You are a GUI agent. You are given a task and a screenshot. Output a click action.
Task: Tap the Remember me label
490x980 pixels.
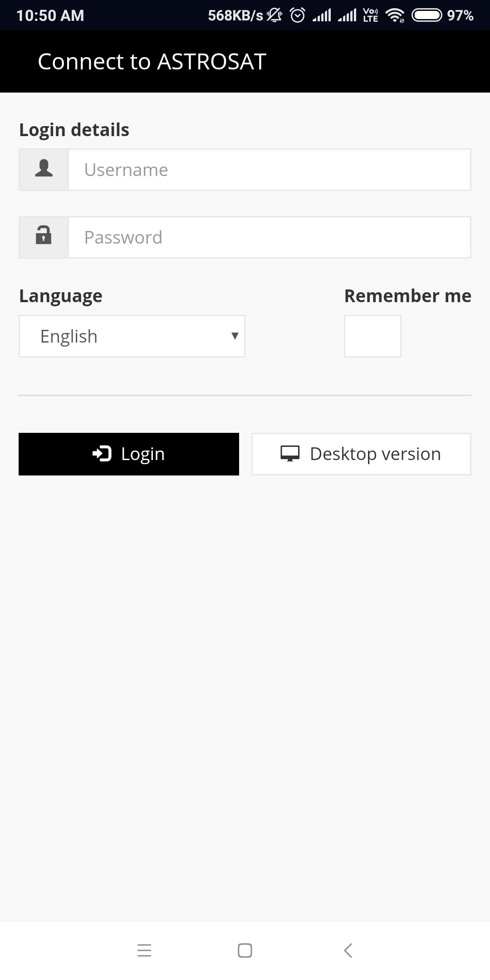pos(407,296)
